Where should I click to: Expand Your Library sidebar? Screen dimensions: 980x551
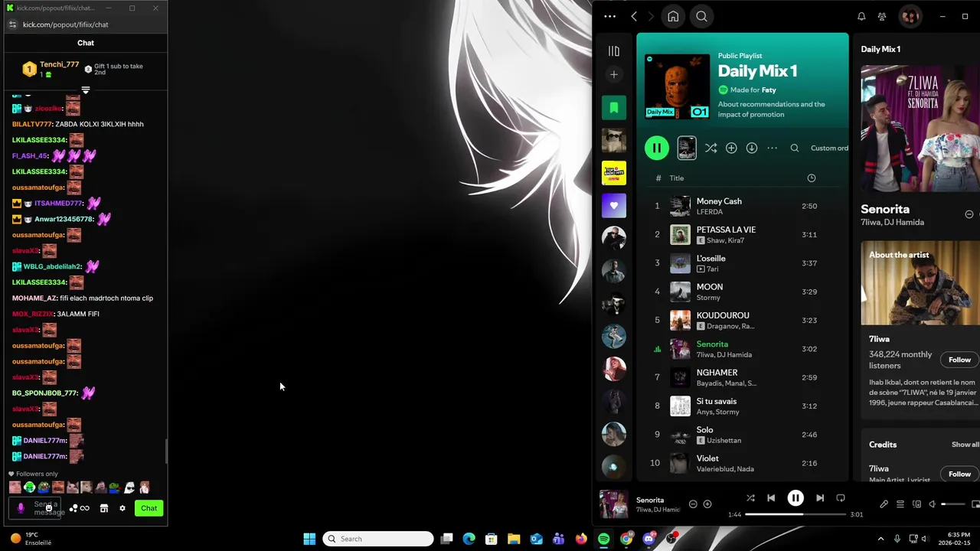pos(613,51)
